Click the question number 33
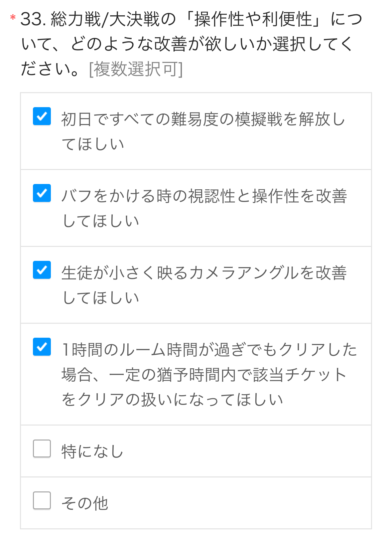This screenshot has width=392, height=537. coord(33,19)
